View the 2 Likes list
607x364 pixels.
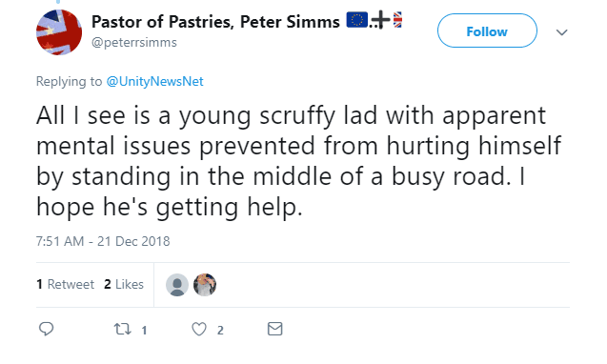point(124,284)
